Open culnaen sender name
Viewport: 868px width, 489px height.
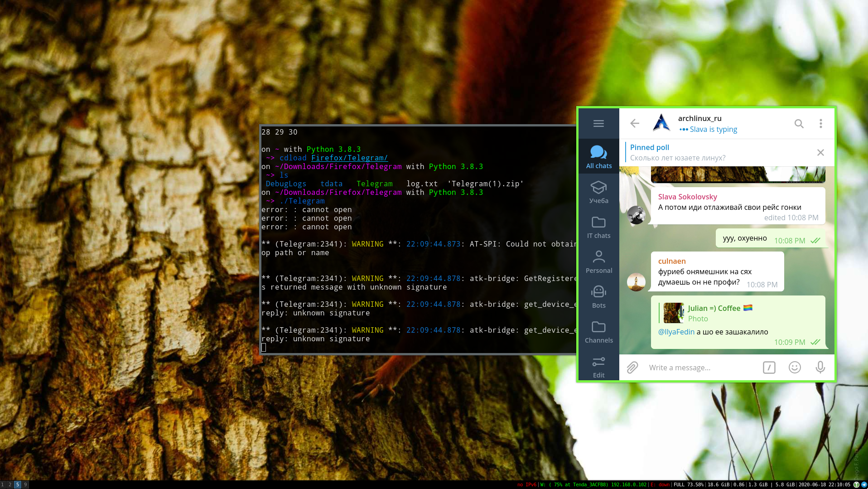tap(671, 261)
